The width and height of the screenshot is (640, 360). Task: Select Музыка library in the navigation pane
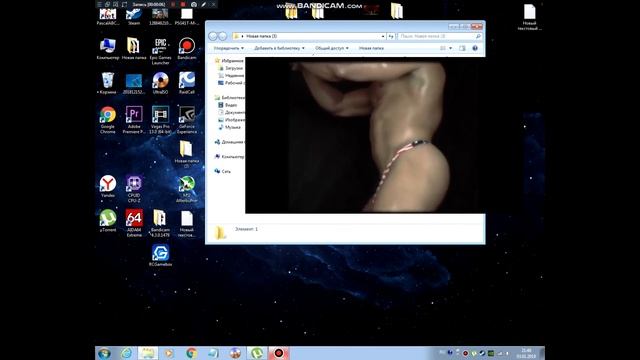229,127
